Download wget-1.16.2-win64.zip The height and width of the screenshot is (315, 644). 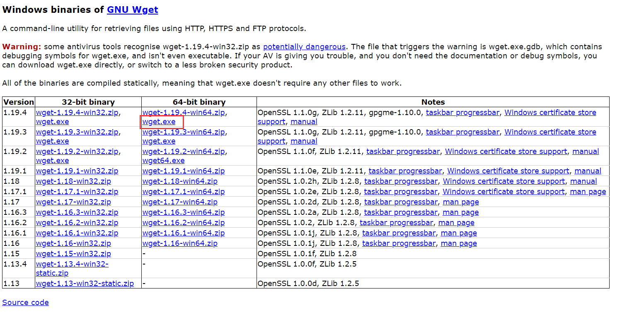click(x=184, y=223)
